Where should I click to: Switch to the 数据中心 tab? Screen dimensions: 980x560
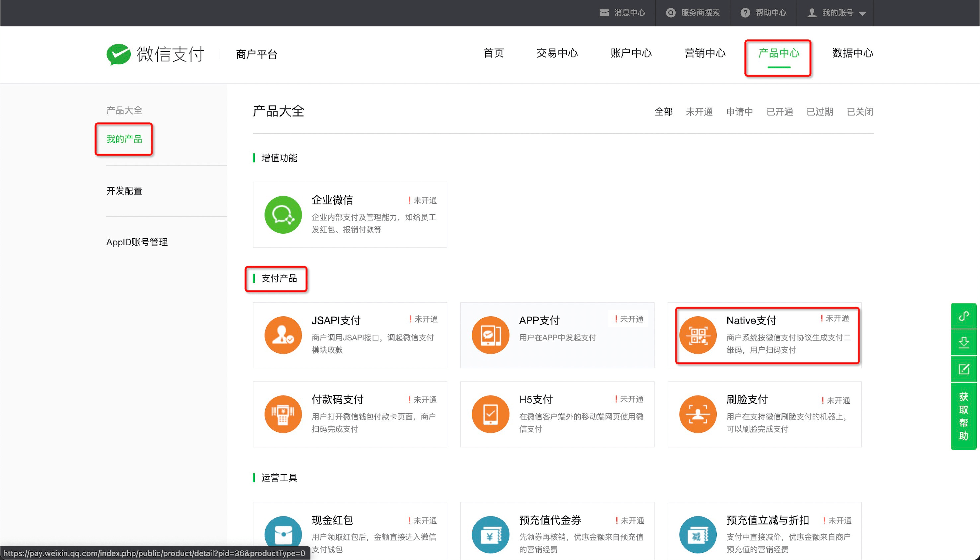(x=852, y=53)
